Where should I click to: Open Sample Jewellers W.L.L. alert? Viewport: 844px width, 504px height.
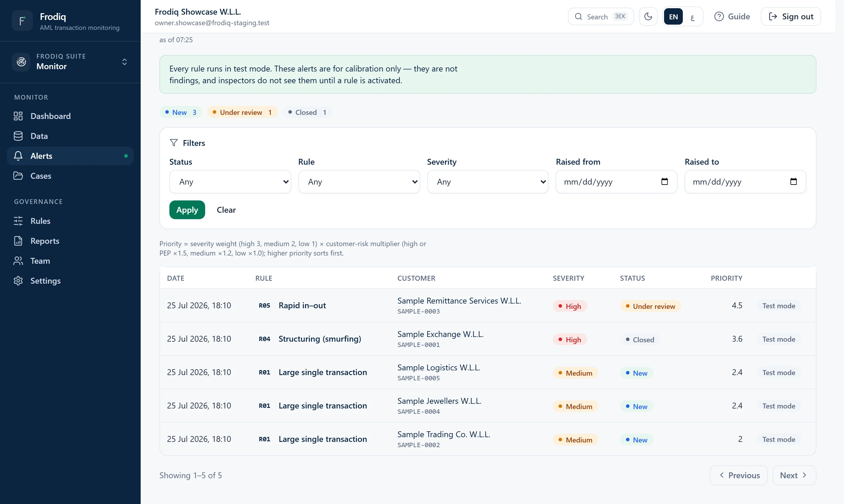pos(488,406)
